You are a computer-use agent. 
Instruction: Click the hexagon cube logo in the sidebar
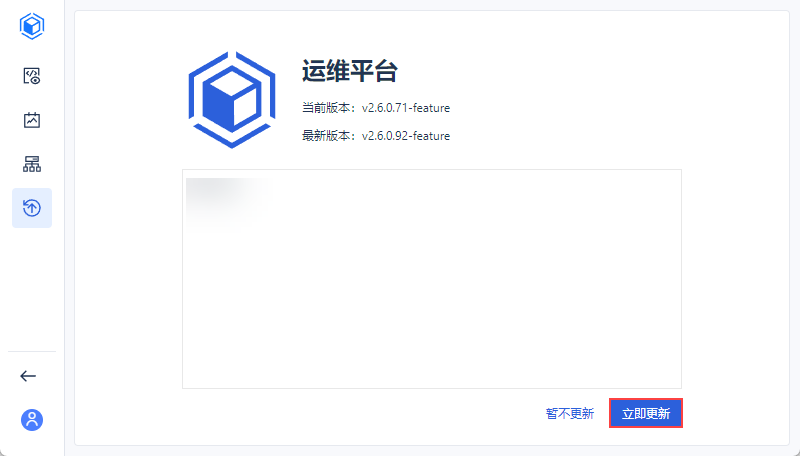[32, 26]
